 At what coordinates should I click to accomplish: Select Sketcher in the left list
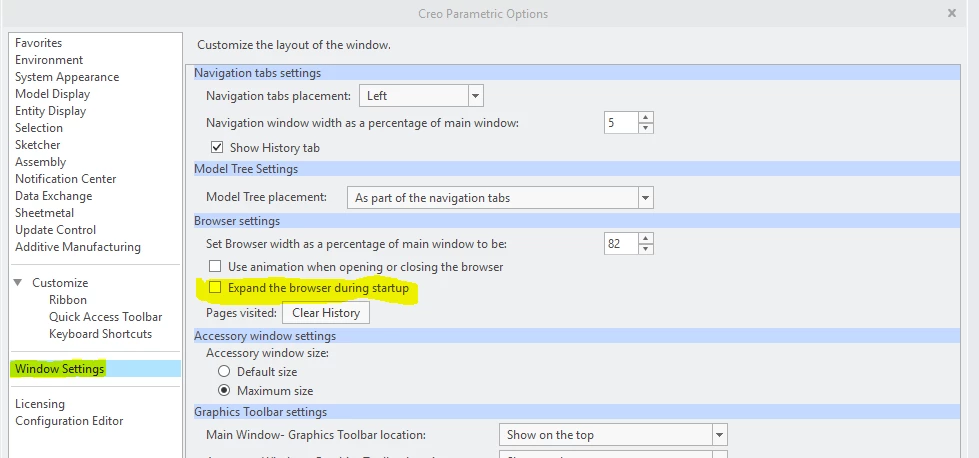point(37,144)
